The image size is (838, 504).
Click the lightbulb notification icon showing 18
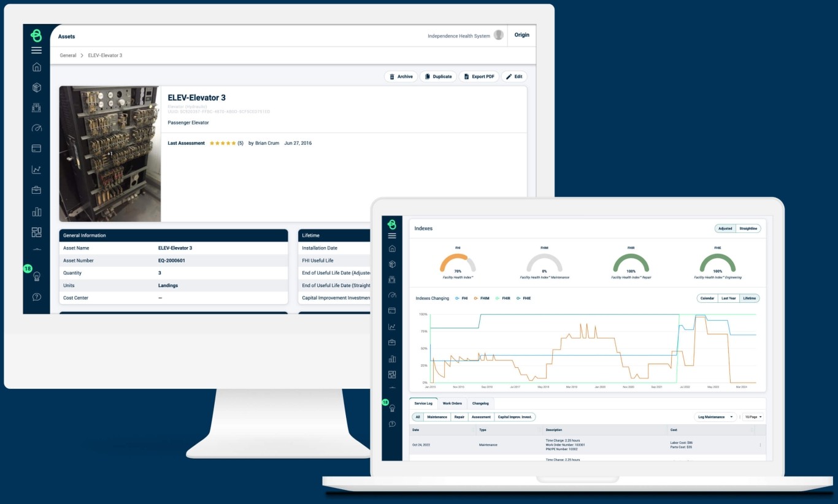36,277
